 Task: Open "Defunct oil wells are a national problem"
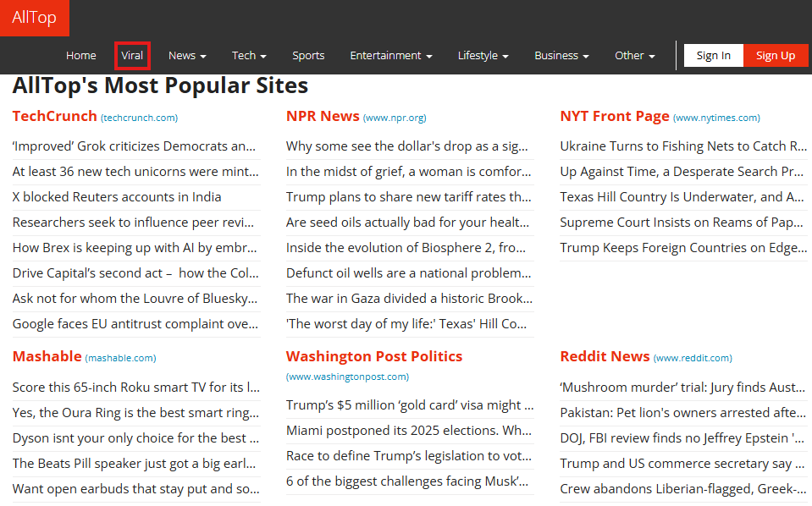409,273
